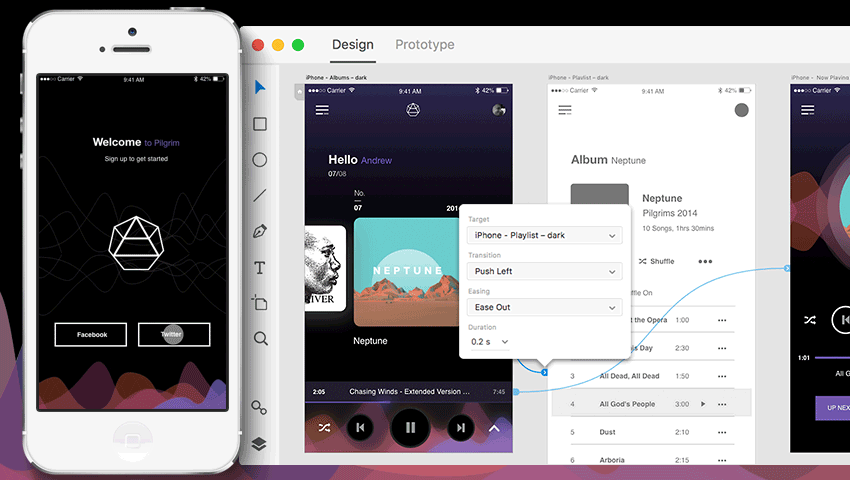
Task: Activate the Pen tool
Action: pyautogui.click(x=260, y=232)
